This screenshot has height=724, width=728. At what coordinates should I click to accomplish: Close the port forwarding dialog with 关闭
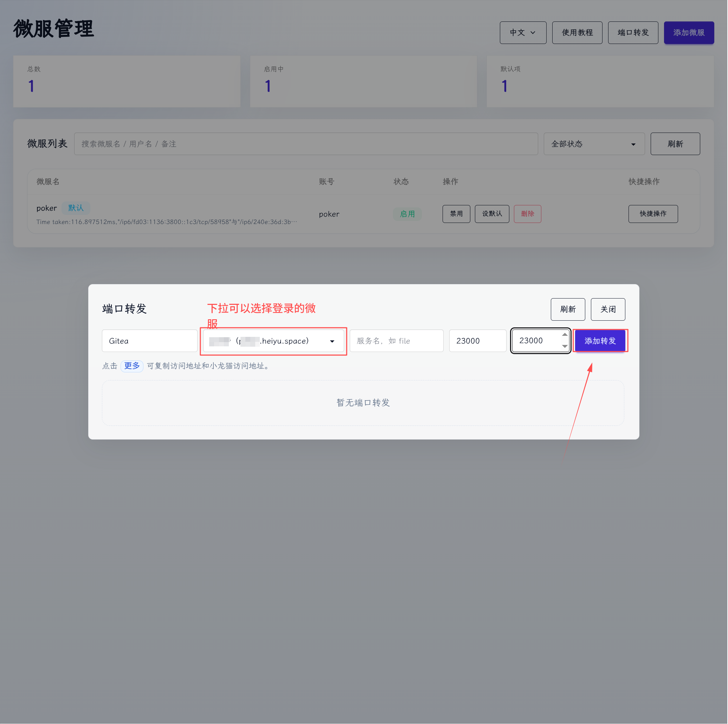608,310
